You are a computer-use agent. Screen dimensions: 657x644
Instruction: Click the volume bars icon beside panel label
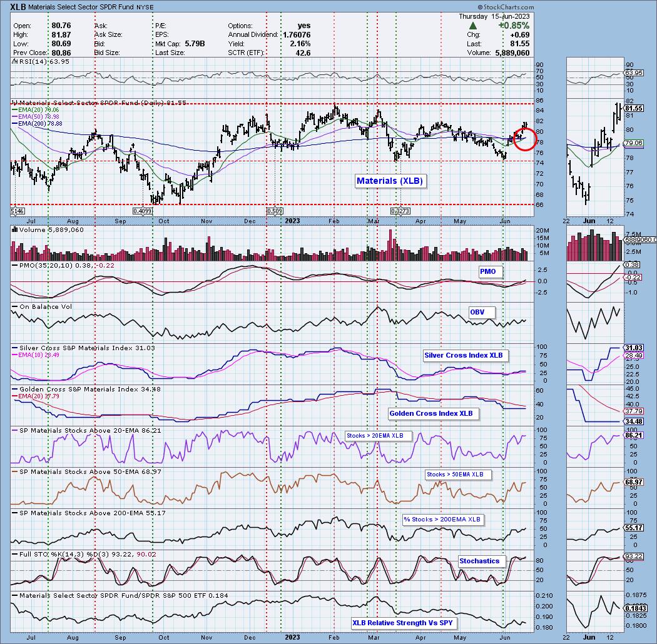[15, 229]
